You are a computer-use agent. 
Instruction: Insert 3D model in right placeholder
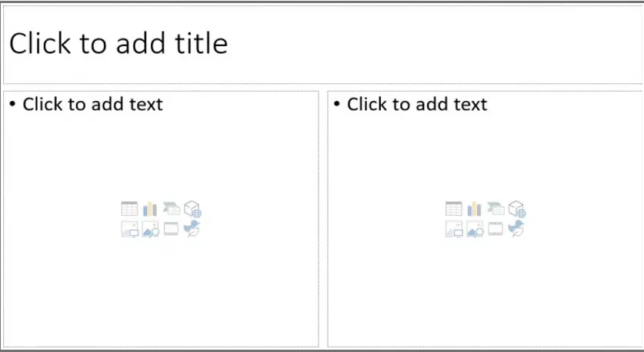pyautogui.click(x=517, y=209)
